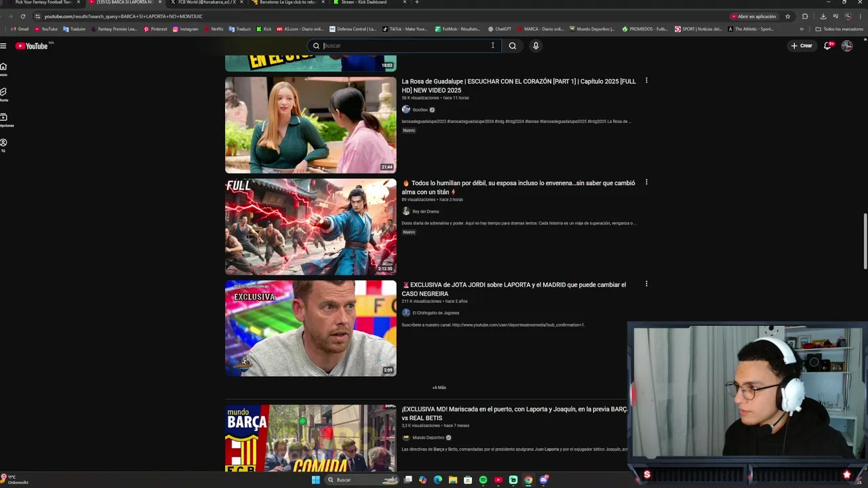Switch to FCB World X tab
This screenshot has height=488, width=868.
coord(205,3)
